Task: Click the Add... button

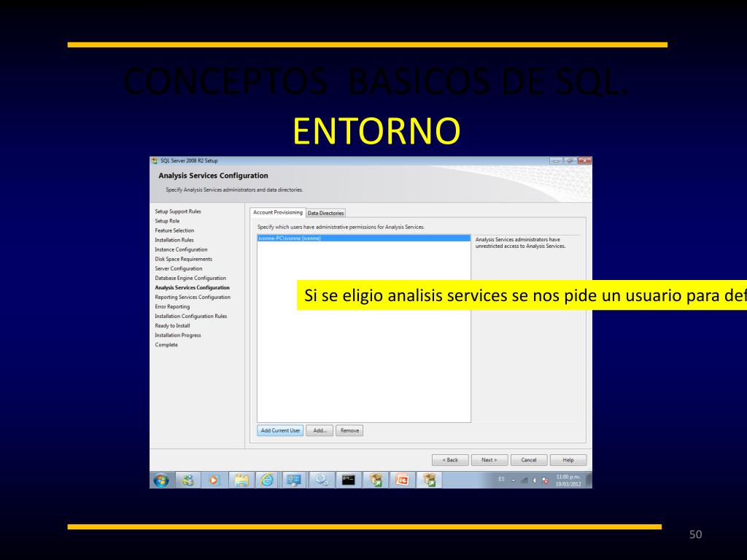Action: 320,430
